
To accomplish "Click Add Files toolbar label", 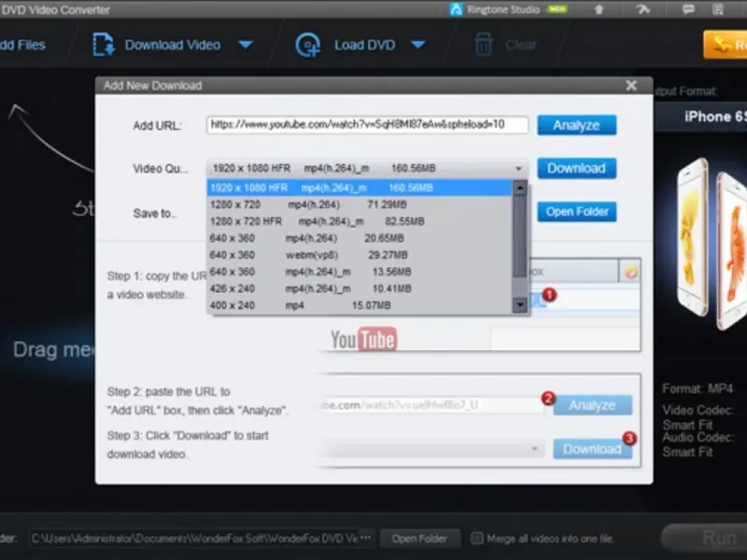I will click(x=22, y=45).
